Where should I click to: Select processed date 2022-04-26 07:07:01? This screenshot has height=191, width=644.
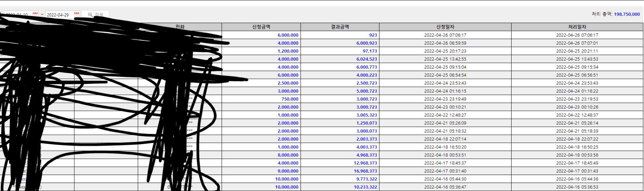(577, 43)
